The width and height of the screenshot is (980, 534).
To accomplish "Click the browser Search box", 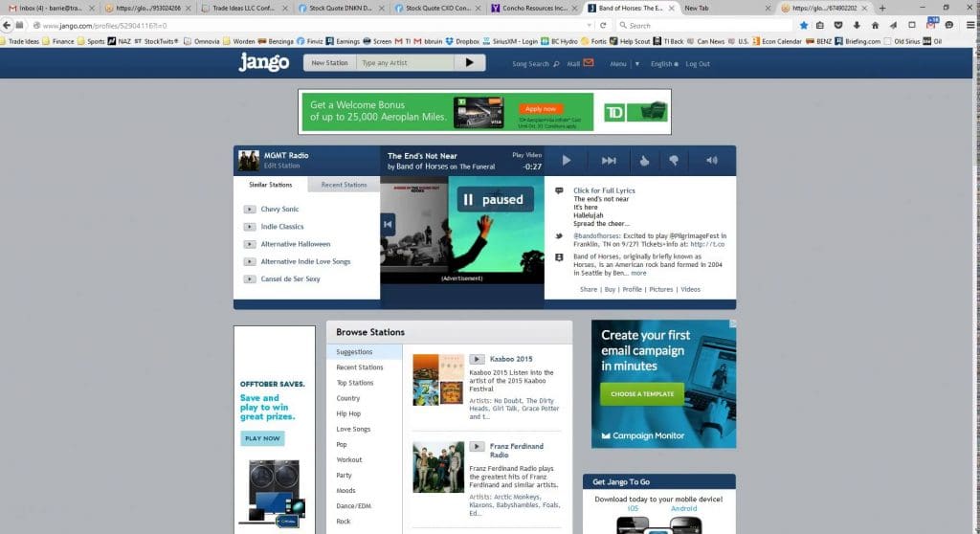I will [703, 25].
